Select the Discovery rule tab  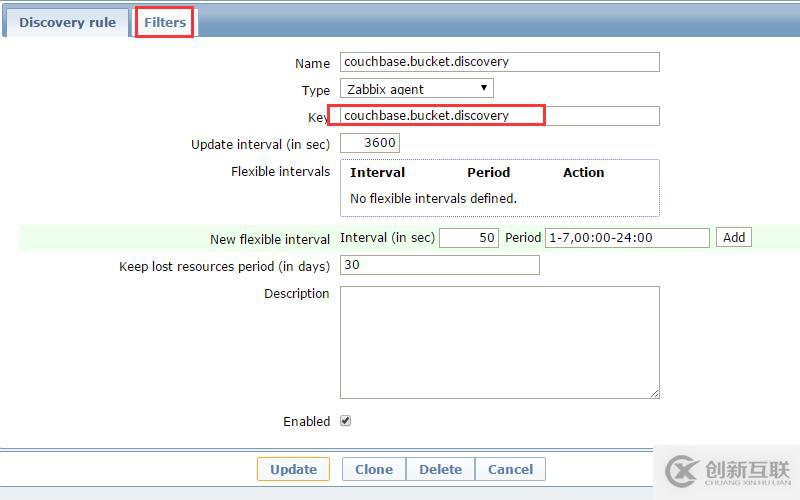67,22
